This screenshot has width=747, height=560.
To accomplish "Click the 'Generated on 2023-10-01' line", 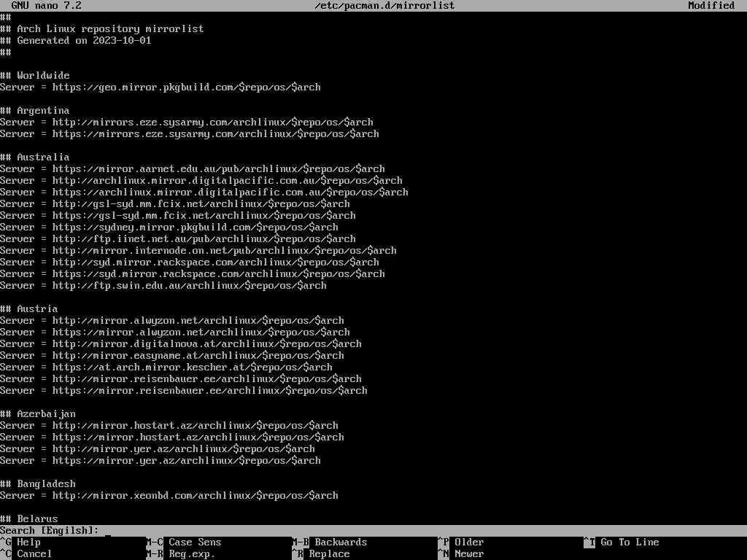I will 76,41.
